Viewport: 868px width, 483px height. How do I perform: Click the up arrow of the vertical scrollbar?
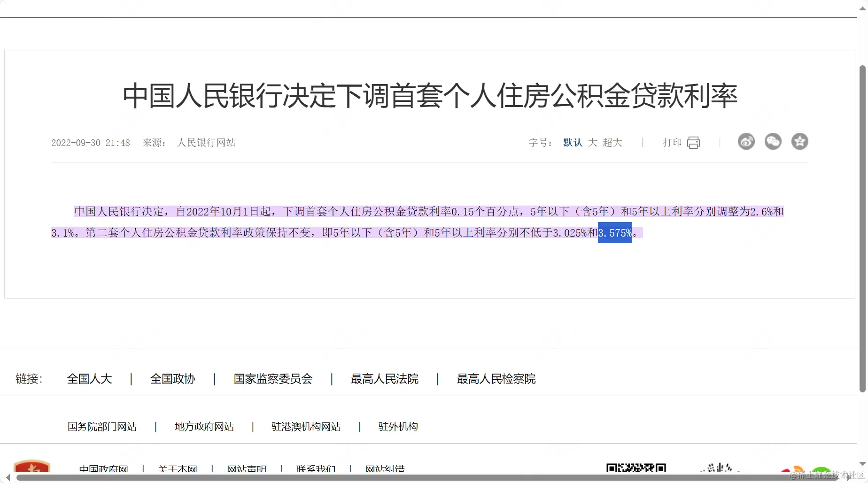point(862,8)
